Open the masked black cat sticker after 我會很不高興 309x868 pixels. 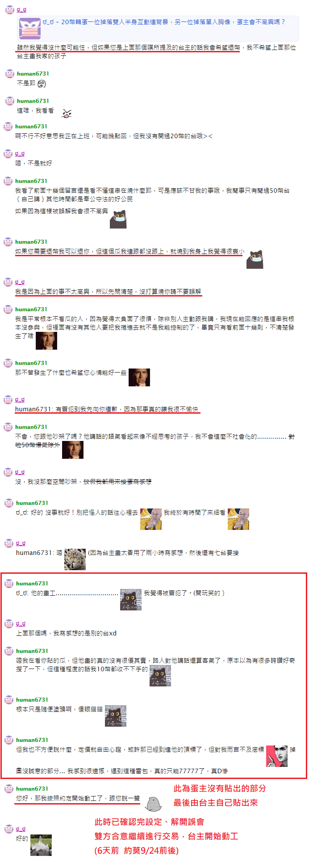click(x=118, y=219)
